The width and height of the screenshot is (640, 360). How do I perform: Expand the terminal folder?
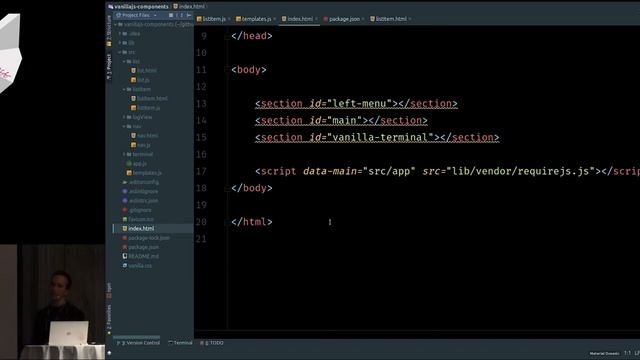124,154
